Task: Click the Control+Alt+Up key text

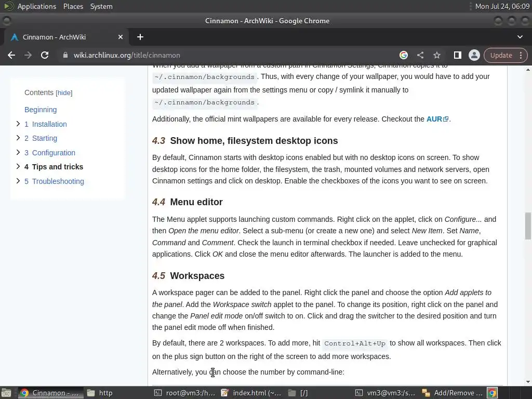Action: tap(355, 343)
